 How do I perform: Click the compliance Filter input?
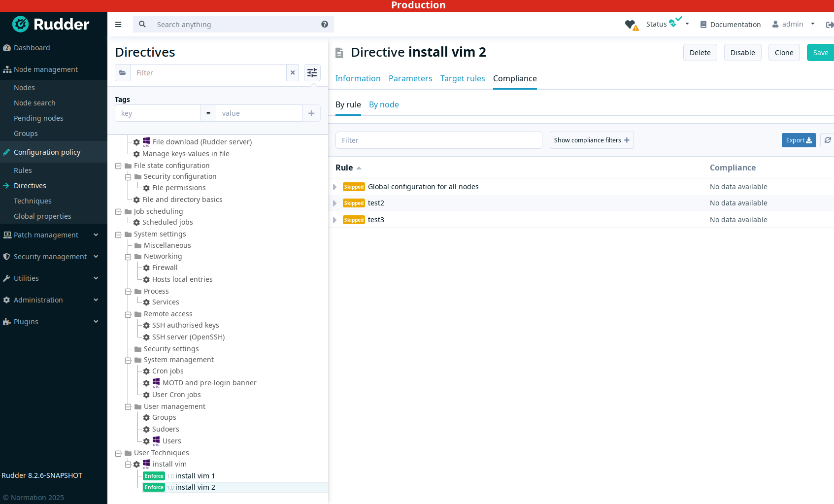(438, 140)
